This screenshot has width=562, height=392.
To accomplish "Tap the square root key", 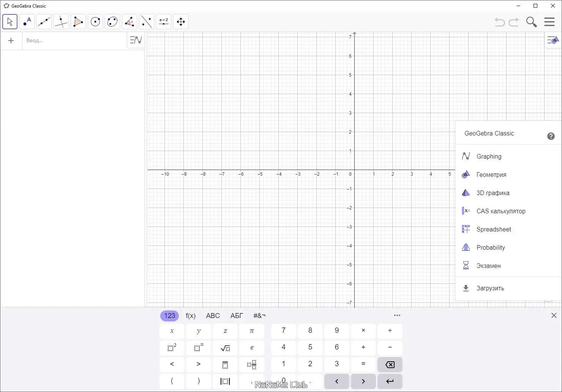I will tap(225, 348).
